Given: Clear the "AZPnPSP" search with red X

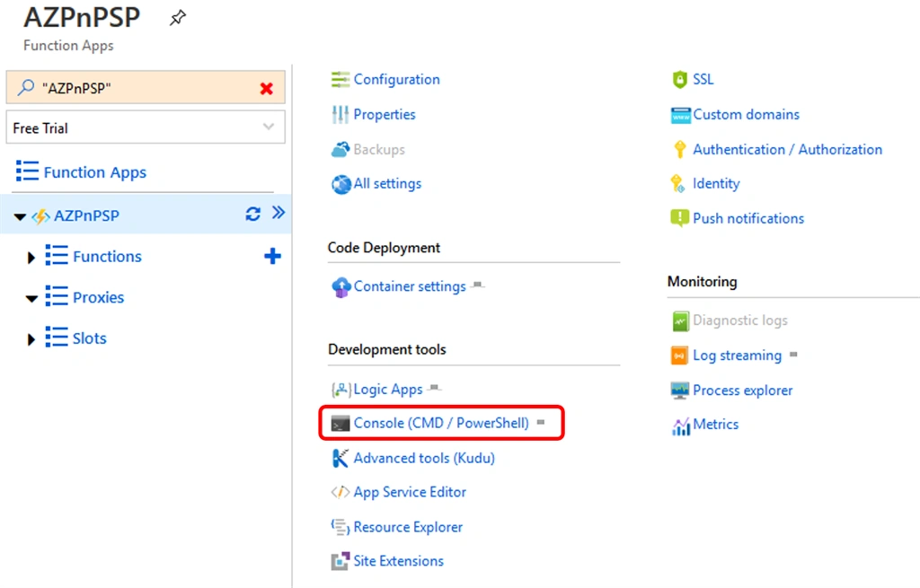Looking at the screenshot, I should coord(266,89).
